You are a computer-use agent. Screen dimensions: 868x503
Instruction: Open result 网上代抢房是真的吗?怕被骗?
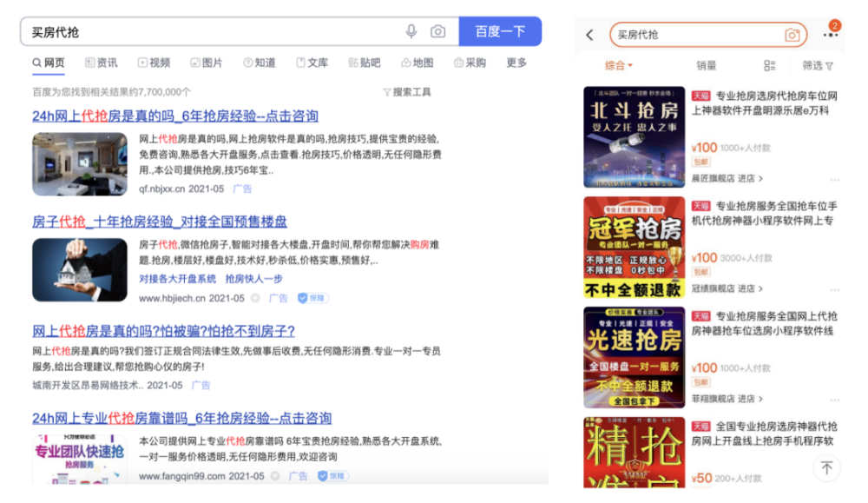click(x=163, y=331)
